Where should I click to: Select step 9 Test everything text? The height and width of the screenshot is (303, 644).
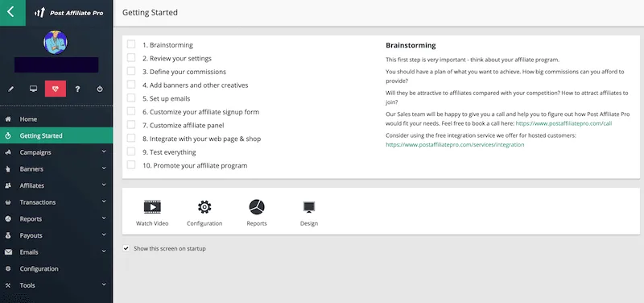tap(169, 152)
